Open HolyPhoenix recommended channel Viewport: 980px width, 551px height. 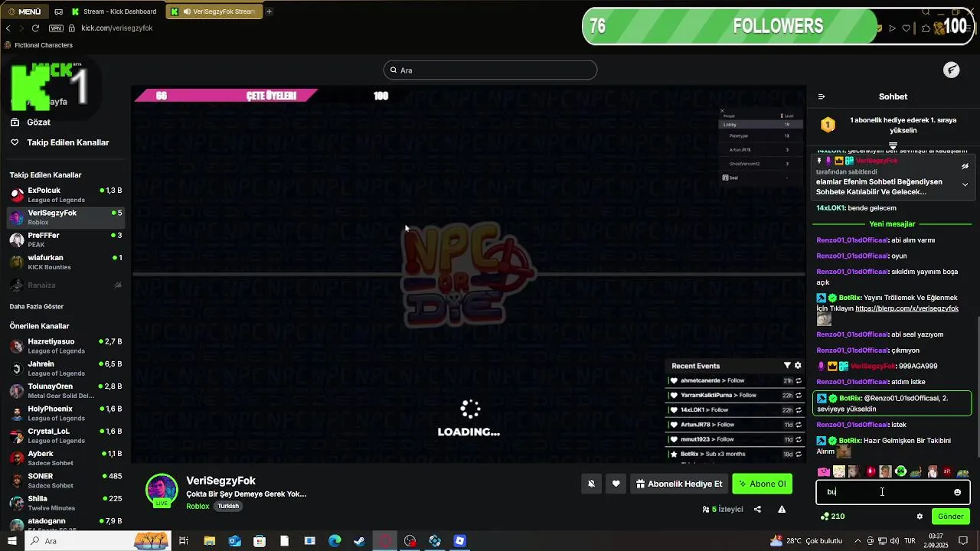(65, 413)
